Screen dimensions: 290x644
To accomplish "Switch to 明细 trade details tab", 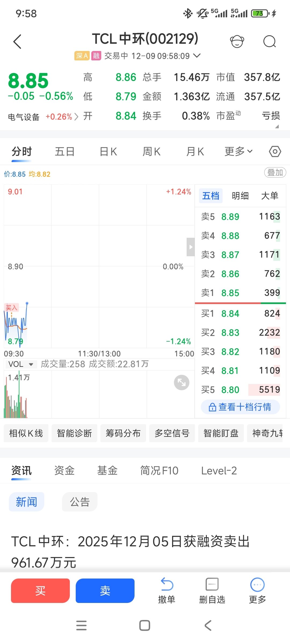I will 240,196.
